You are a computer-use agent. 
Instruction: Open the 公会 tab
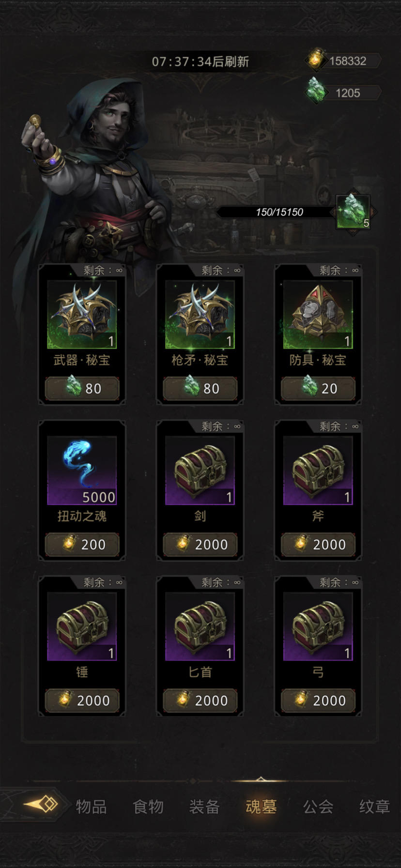point(318,807)
